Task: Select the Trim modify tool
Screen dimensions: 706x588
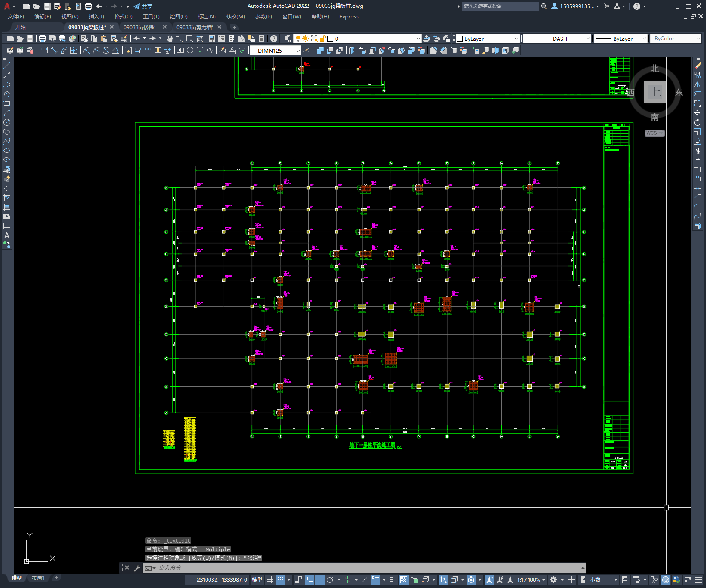Action: click(x=697, y=151)
